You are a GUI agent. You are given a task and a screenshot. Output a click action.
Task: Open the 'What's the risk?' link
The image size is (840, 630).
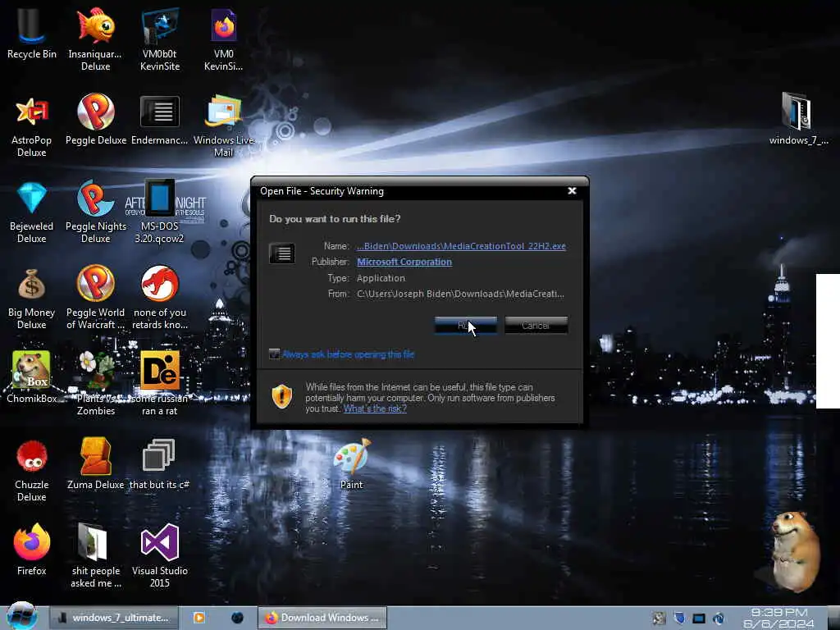(x=375, y=409)
